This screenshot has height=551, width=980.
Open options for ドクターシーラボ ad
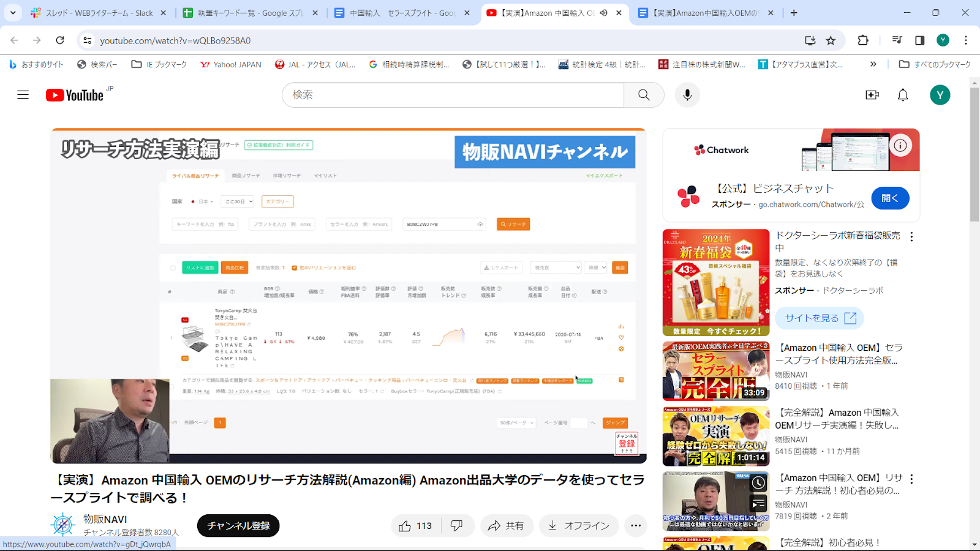(911, 237)
